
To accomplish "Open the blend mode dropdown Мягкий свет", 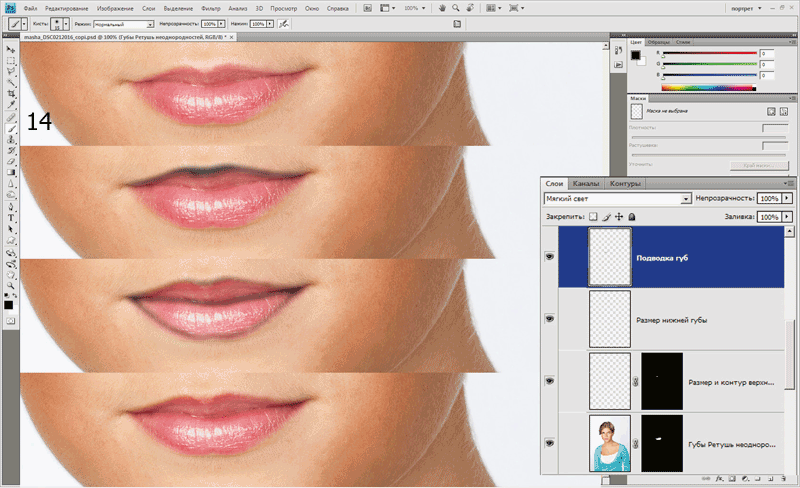I will coord(617,199).
